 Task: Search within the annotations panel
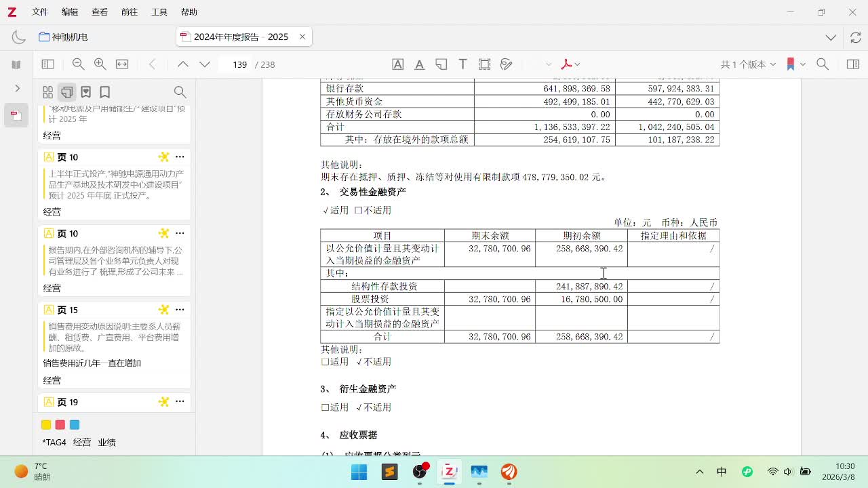tap(180, 92)
